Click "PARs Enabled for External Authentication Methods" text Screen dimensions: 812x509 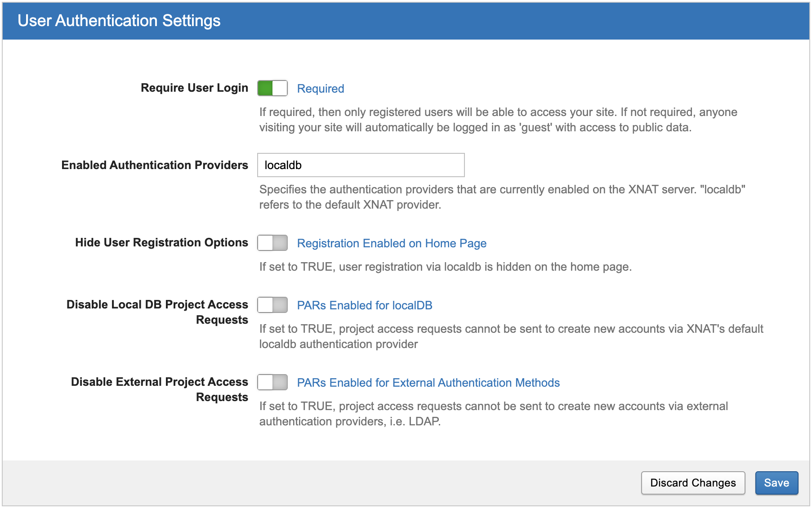point(428,383)
